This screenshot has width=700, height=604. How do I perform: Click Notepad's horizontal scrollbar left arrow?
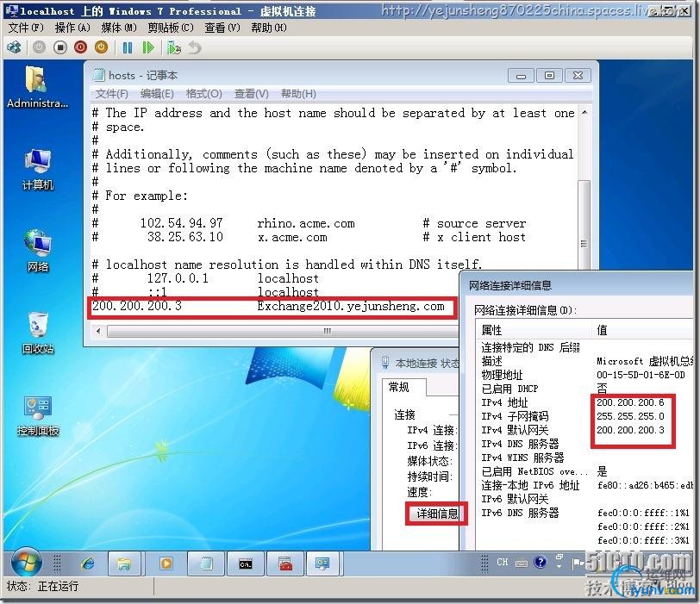[x=98, y=331]
